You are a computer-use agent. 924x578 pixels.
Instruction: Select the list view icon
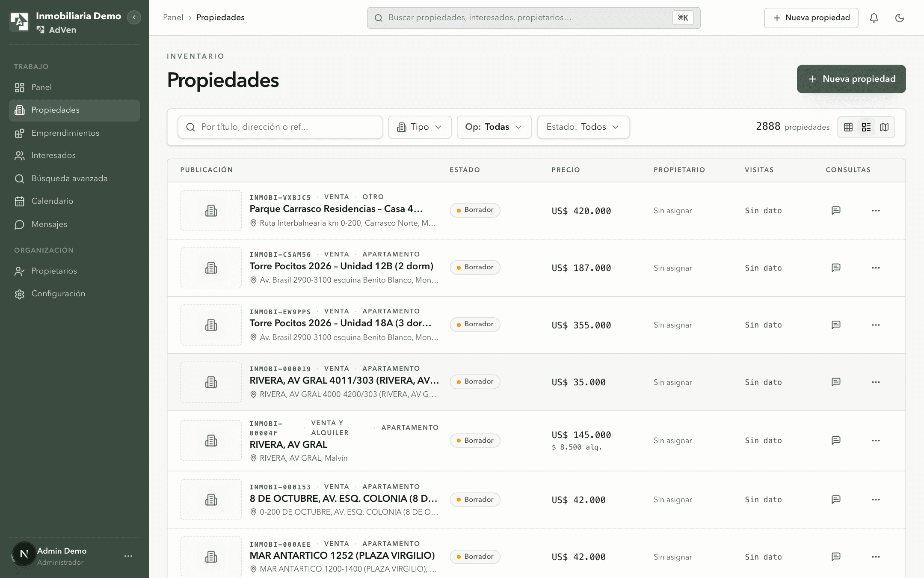coord(866,127)
